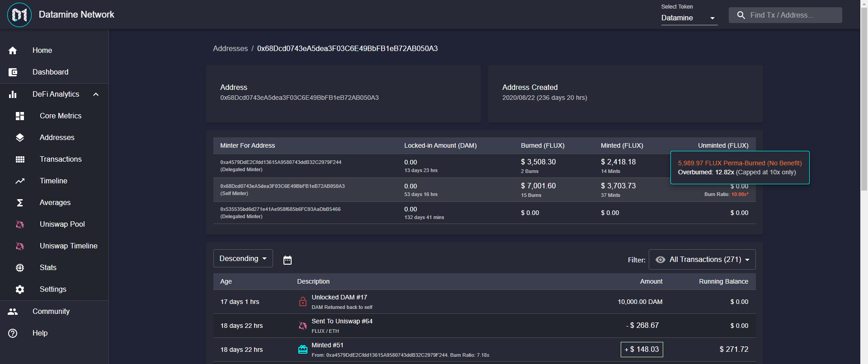Open delegated minter 0x535535bd6d address

click(280, 210)
